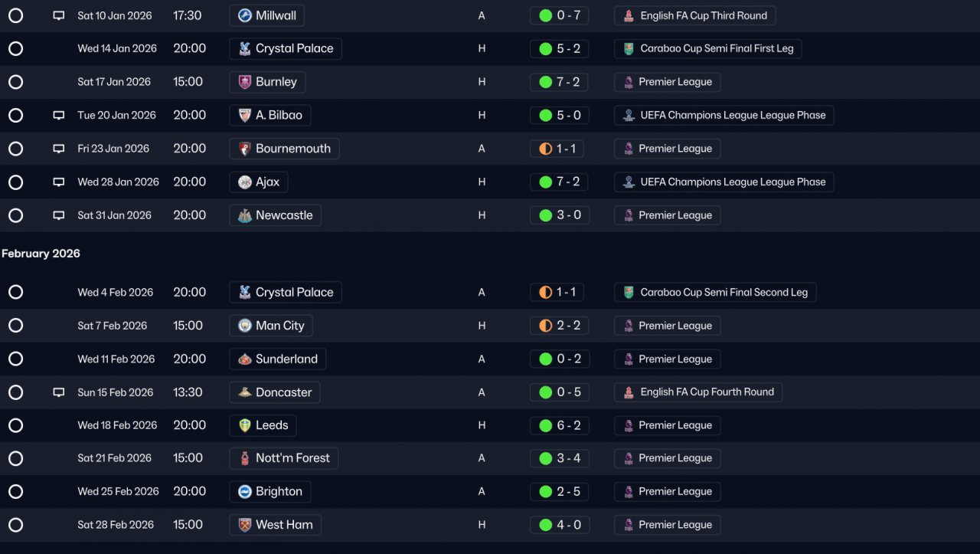Screen dimensions: 980x554
Task: Click the Carabao Cup trophy icon for the Semi Final Second Leg
Action: pos(629,292)
